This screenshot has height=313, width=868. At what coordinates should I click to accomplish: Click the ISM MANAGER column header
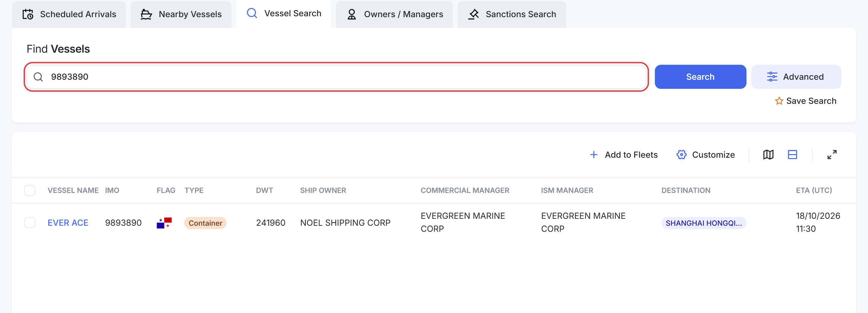tap(567, 191)
